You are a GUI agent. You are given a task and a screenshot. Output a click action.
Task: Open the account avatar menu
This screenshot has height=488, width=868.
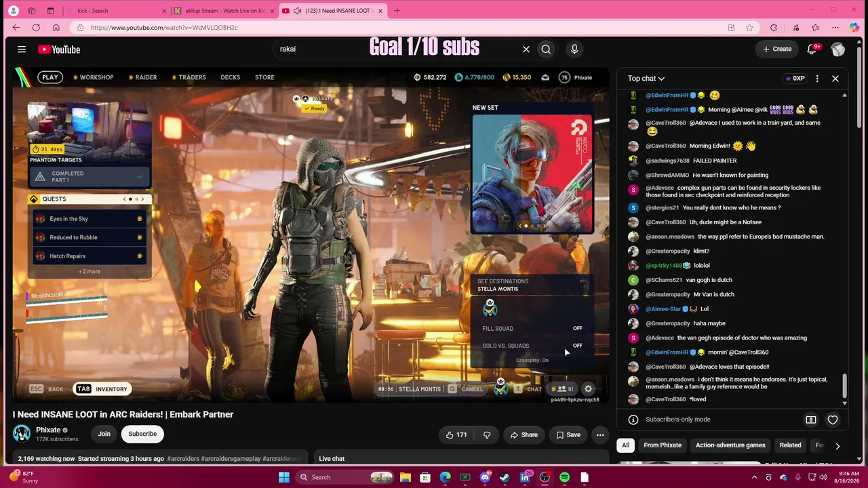coord(838,49)
